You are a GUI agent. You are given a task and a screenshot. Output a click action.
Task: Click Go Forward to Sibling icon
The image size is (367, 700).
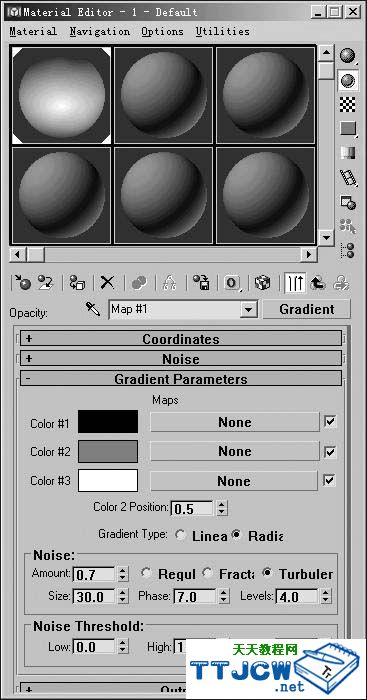coord(341,283)
